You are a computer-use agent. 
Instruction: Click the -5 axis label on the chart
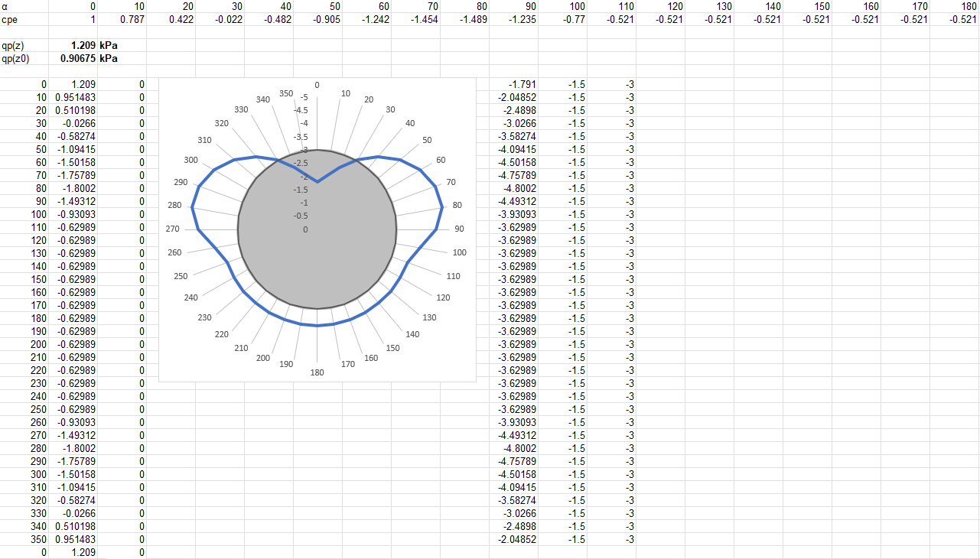tap(304, 98)
